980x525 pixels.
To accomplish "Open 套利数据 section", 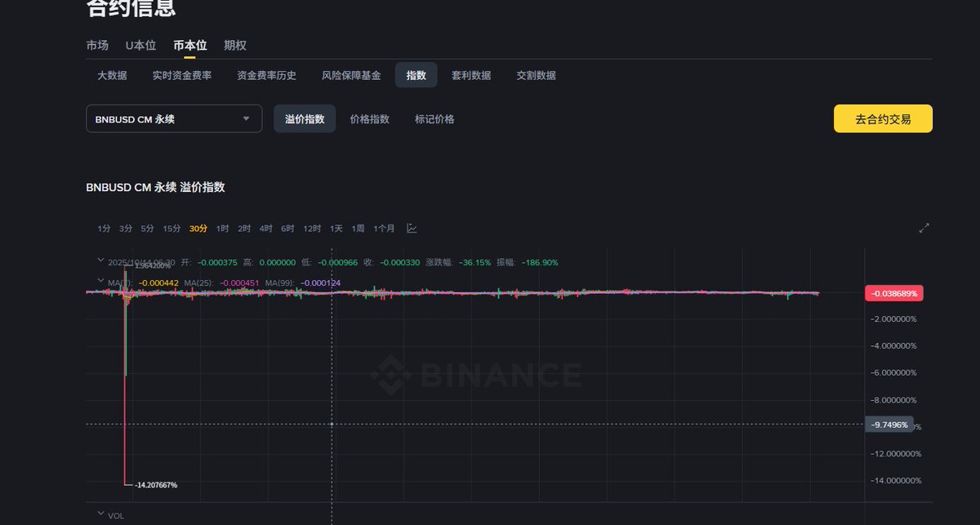I will tap(471, 75).
